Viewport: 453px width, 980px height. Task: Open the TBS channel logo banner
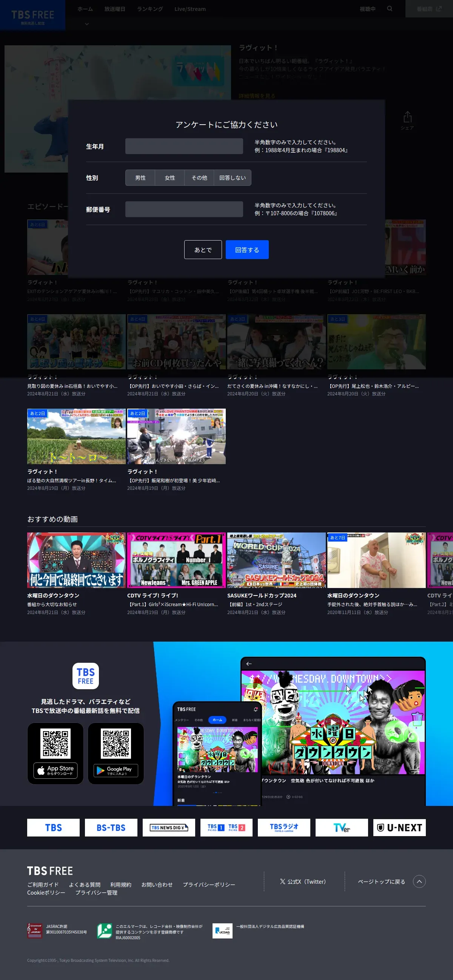pyautogui.click(x=53, y=827)
